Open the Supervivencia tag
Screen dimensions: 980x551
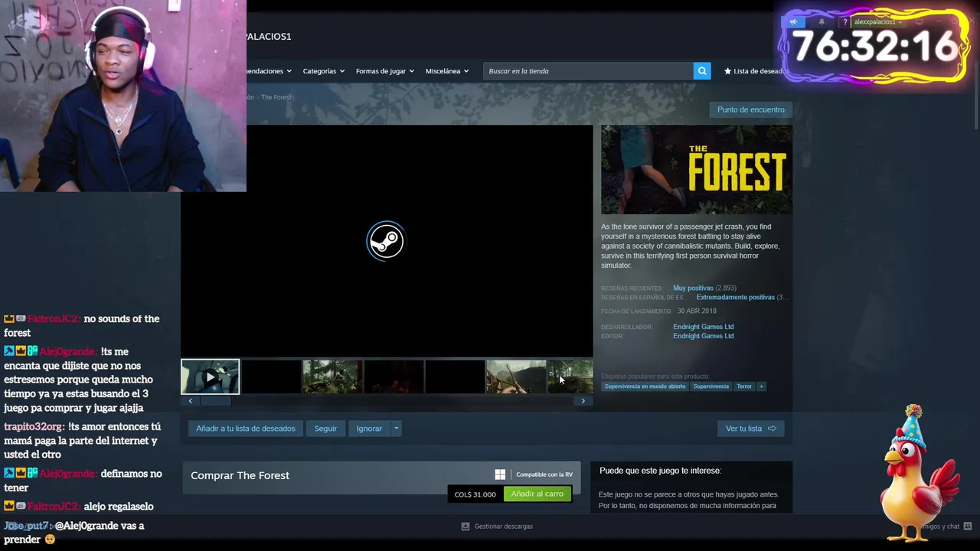[x=711, y=386]
